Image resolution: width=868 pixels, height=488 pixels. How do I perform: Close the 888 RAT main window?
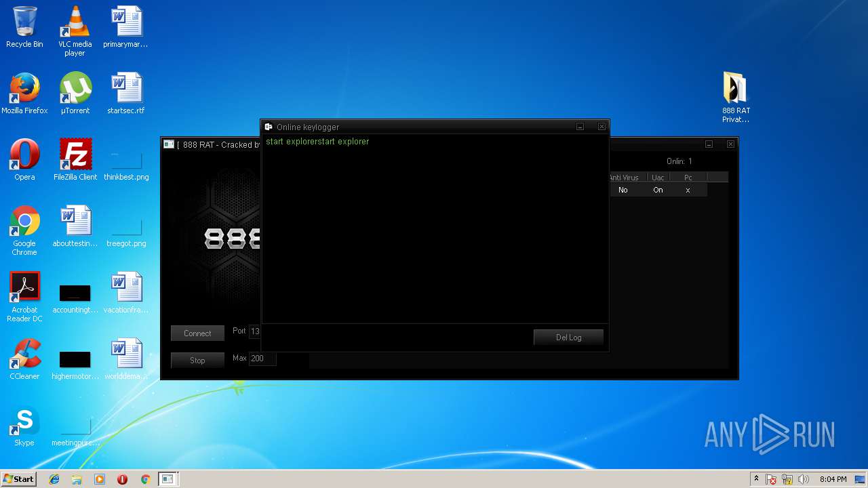pos(730,144)
